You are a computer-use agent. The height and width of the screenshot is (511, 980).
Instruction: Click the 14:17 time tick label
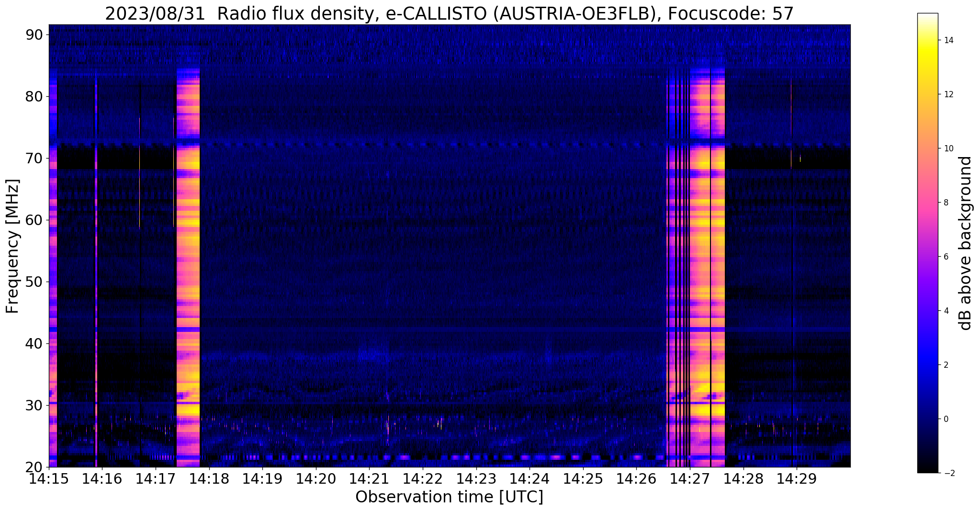(x=156, y=479)
